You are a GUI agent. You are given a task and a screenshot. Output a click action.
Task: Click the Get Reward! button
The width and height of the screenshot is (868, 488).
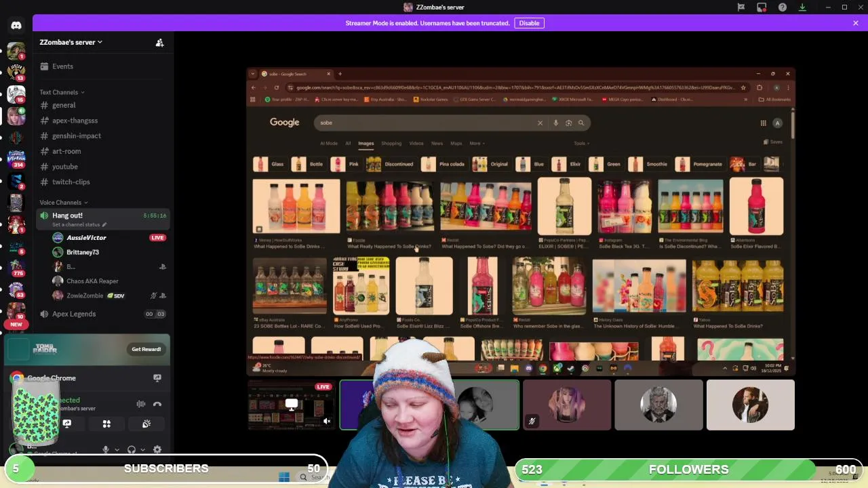pyautogui.click(x=146, y=349)
